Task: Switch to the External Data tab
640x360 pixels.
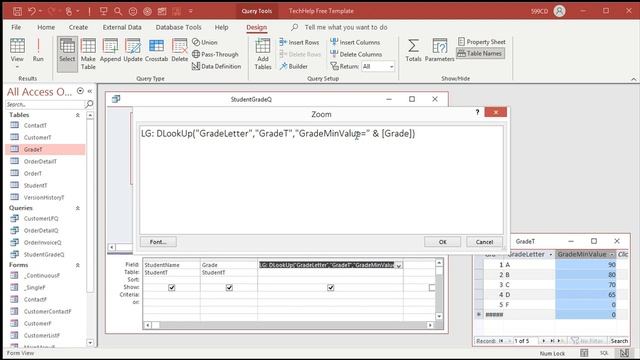Action: 122,27
